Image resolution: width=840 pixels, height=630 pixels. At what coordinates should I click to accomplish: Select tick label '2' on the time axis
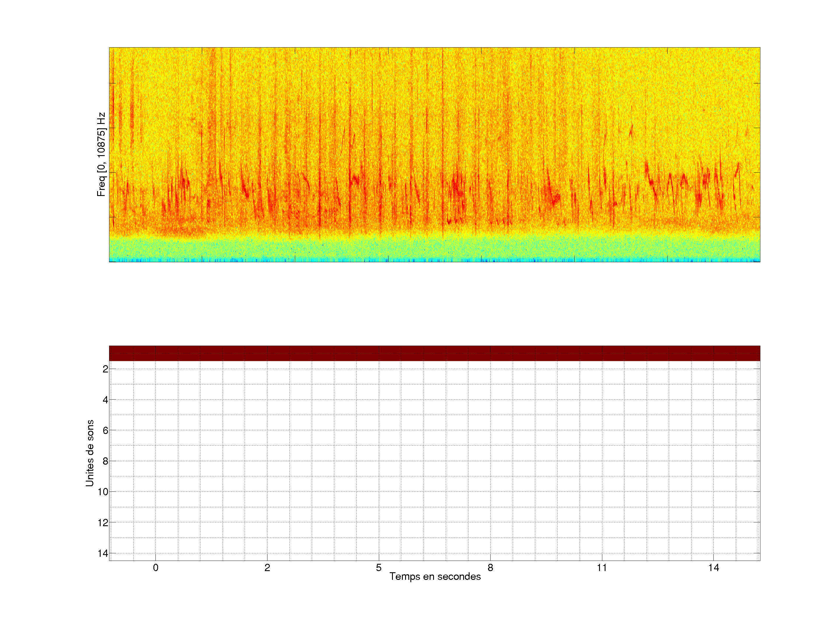(267, 568)
